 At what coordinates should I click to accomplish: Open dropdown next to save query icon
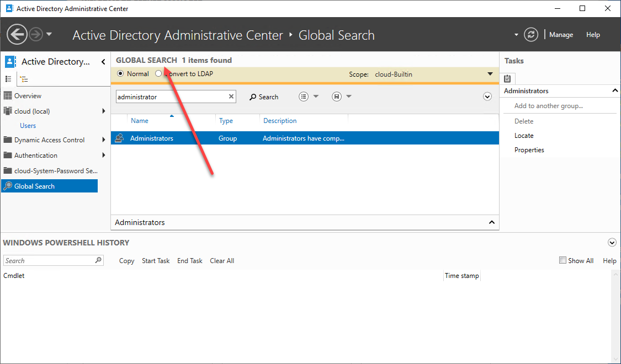(x=349, y=97)
